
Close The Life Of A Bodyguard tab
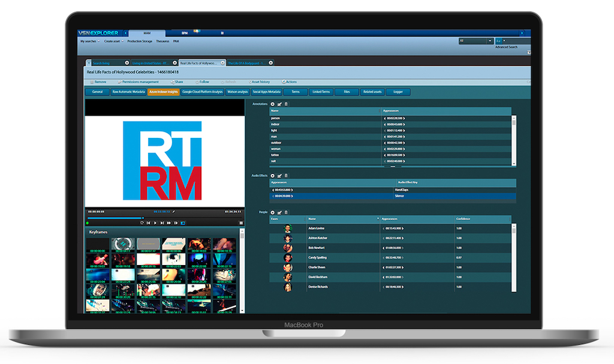270,63
